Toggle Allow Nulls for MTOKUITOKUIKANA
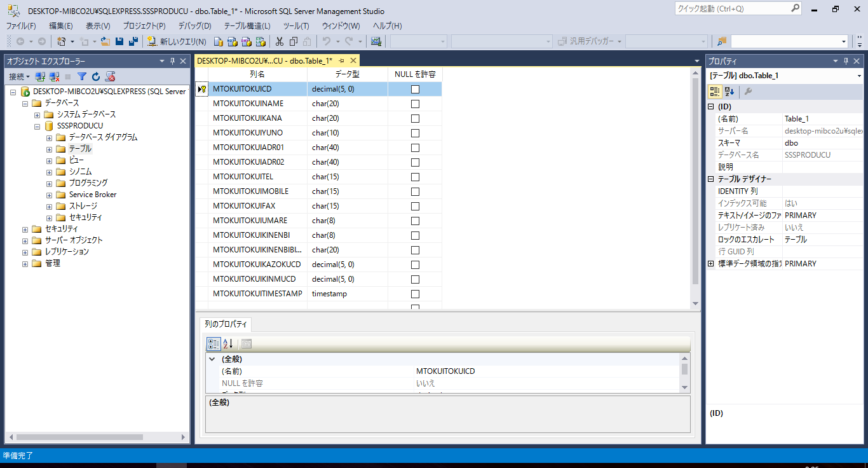The image size is (868, 468). coord(415,118)
